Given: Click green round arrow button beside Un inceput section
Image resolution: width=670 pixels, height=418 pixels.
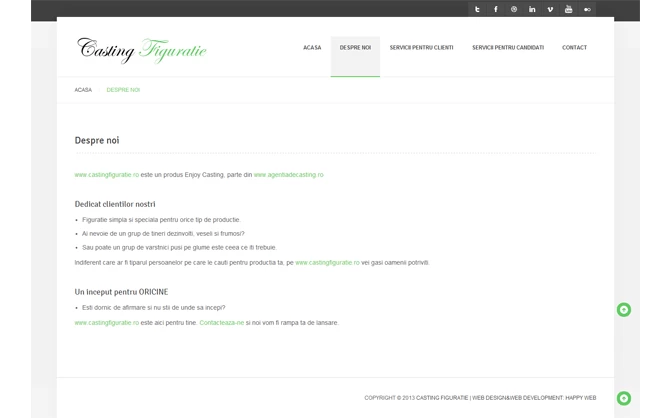Looking at the screenshot, I should coord(624,309).
